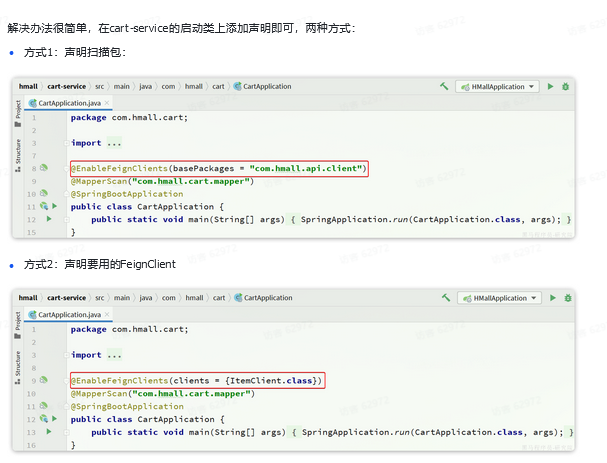
Task: Click Spring gutter icon on line 11 lower IDE
Action: coord(44,406)
